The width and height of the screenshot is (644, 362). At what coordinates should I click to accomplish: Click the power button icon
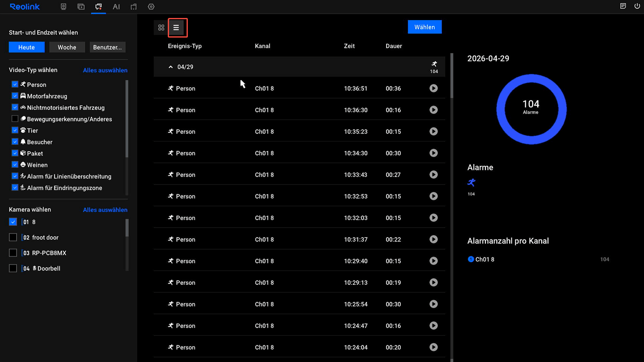coord(637,6)
